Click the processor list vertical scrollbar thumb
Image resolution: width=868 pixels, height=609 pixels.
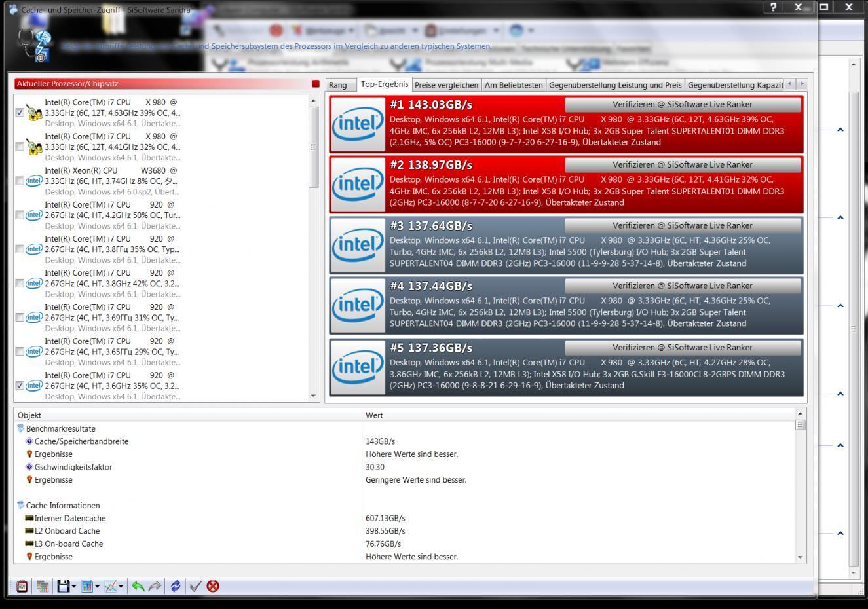(x=313, y=147)
